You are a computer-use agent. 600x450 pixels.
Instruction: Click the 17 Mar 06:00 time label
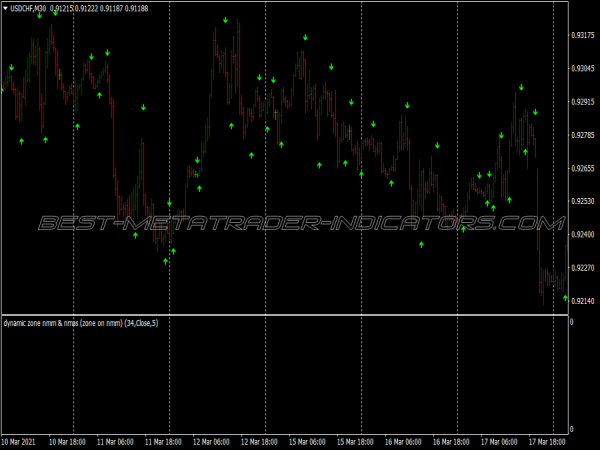499,442
